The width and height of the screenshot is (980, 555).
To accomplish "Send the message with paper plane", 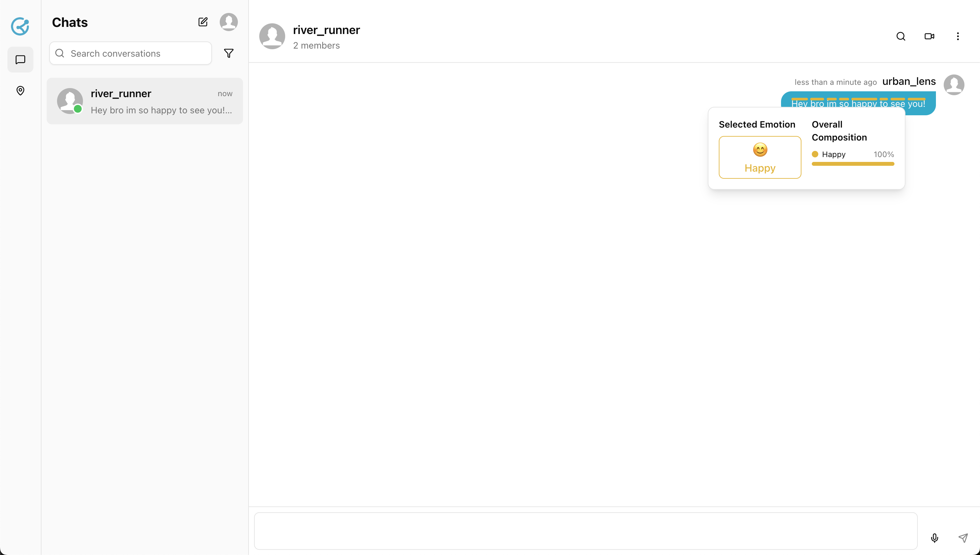I will point(963,538).
